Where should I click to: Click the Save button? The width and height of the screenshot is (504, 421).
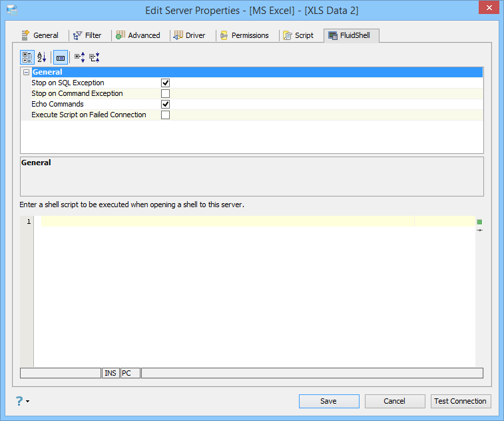329,401
